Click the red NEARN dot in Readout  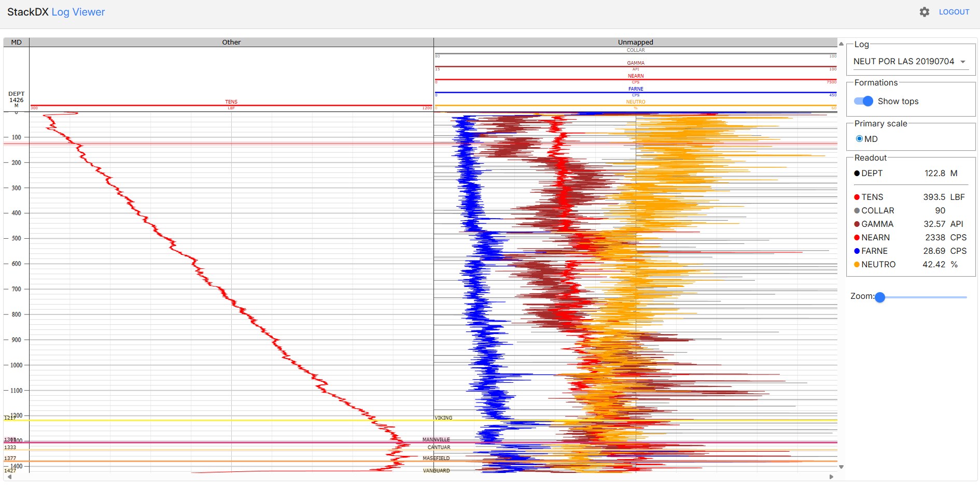(857, 238)
